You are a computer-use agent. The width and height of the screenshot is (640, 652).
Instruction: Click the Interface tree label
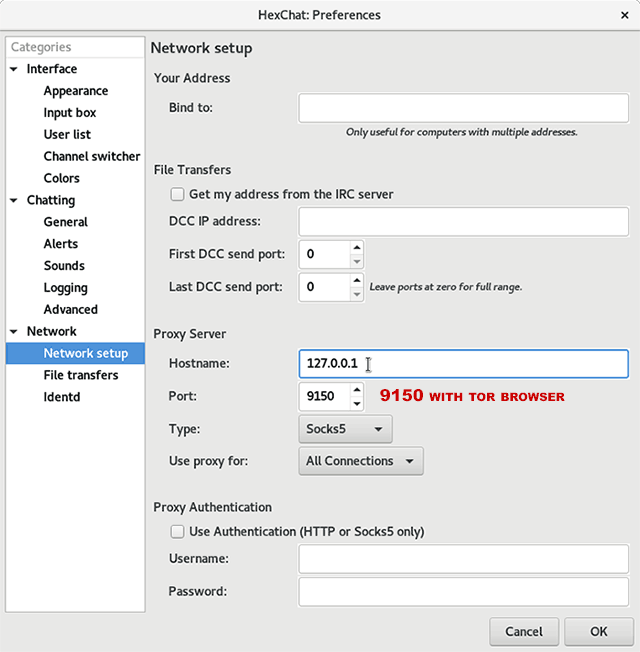(x=52, y=69)
